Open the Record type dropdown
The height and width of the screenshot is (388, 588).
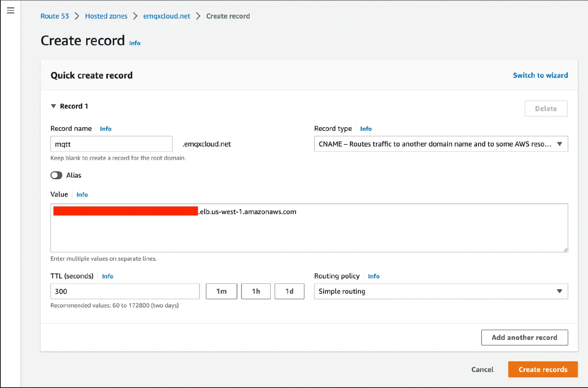441,144
